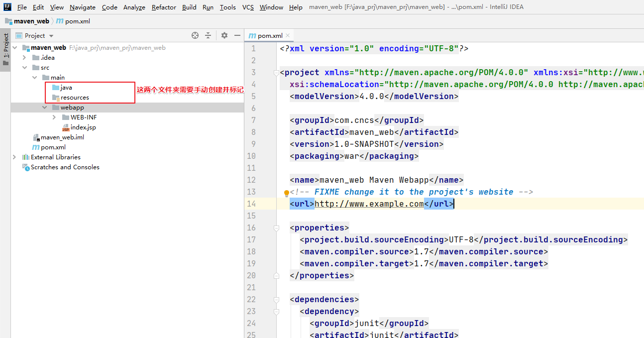
Task: Click the External Libraries bars icon
Action: click(x=26, y=157)
